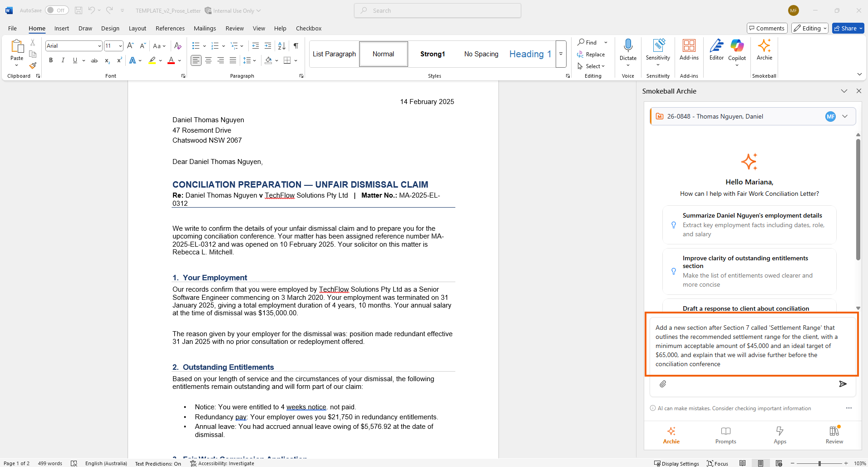This screenshot has height=467, width=868.
Task: Toggle the AutoSave switch
Action: (x=57, y=10)
